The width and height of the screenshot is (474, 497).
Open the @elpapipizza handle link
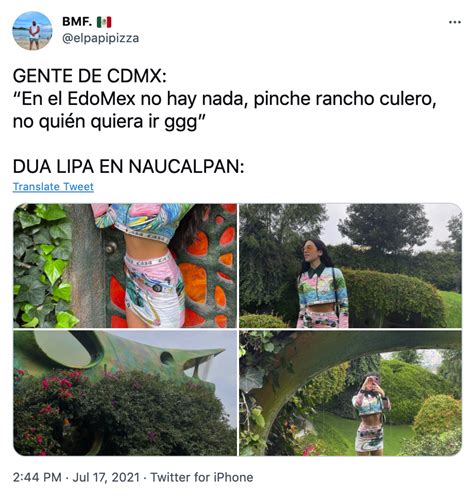pyautogui.click(x=100, y=38)
